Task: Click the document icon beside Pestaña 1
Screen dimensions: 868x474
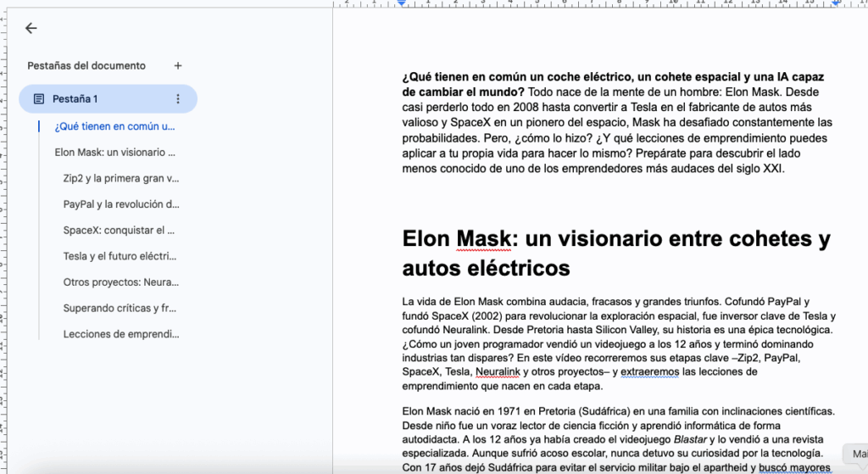Action: (39, 99)
